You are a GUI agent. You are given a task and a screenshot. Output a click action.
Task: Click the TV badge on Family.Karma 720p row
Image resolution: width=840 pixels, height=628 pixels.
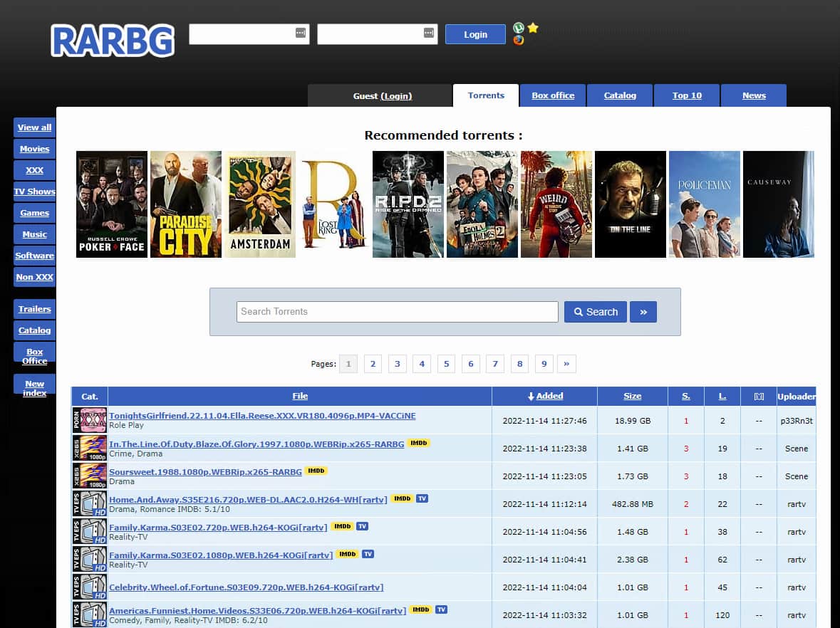tap(362, 526)
